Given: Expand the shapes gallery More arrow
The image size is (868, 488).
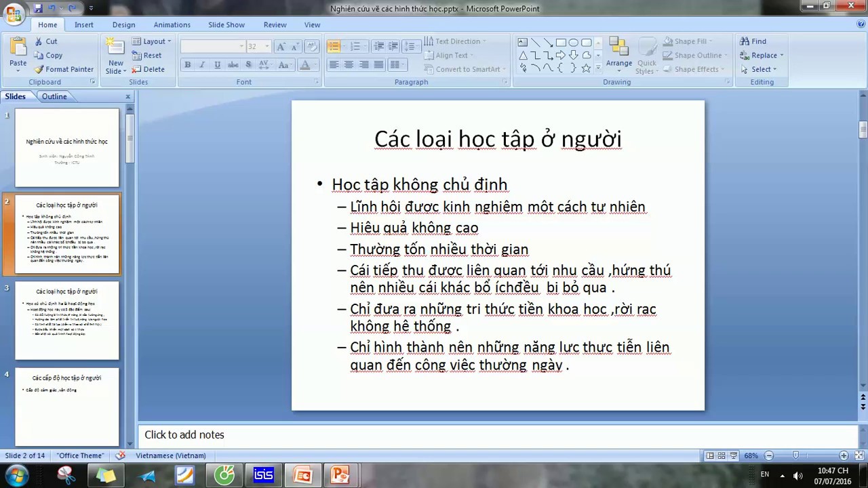Looking at the screenshot, I should (x=598, y=68).
